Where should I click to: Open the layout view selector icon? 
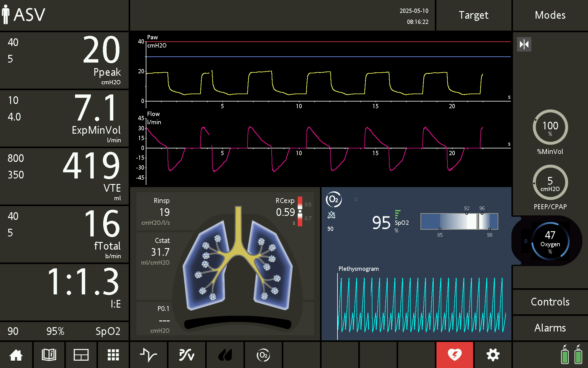coord(81,355)
